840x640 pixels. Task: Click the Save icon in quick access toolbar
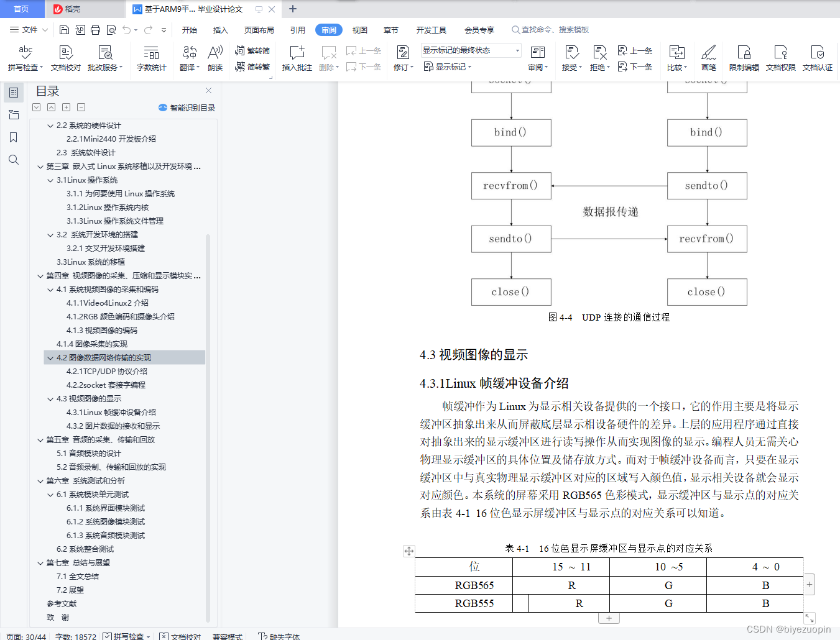(x=64, y=30)
